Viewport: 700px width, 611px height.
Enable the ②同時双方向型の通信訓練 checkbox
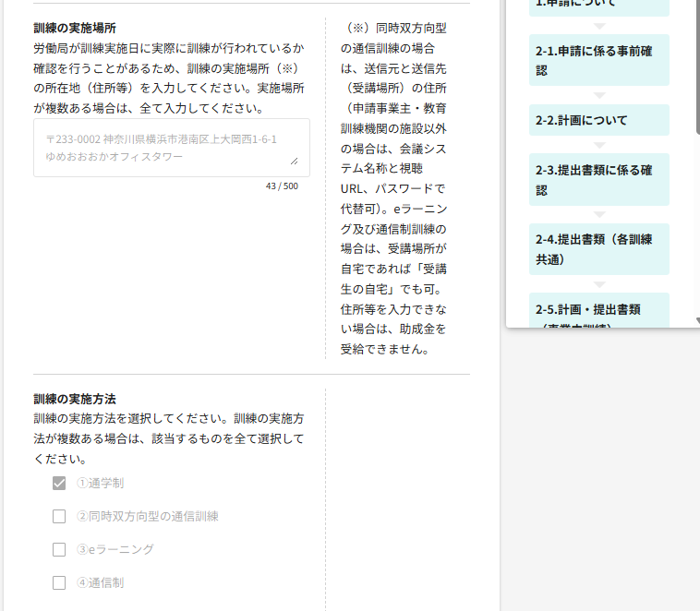click(59, 517)
